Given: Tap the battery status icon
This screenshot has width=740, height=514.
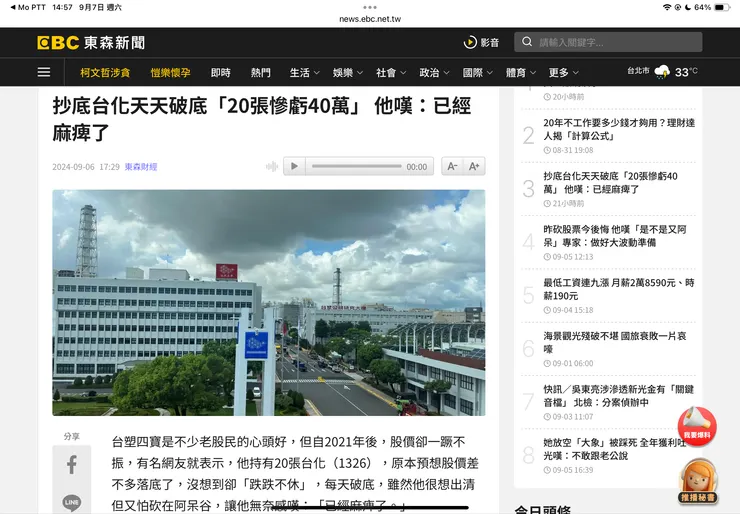Looking at the screenshot, I should (x=723, y=7).
